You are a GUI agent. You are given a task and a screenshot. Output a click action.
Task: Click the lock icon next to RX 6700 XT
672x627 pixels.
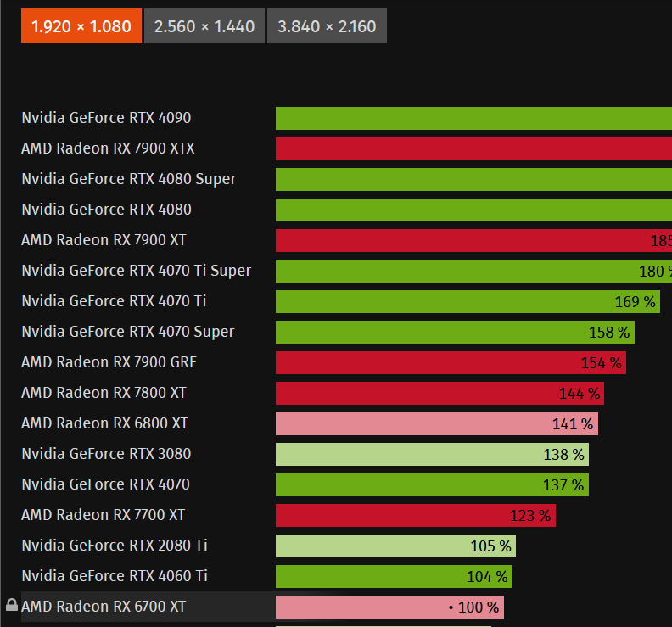click(12, 605)
